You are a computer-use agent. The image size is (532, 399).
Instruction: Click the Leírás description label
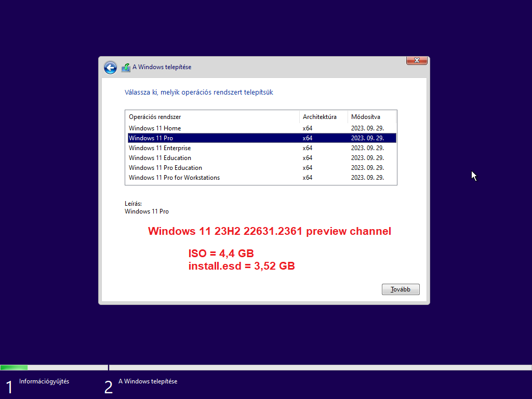[x=134, y=204]
